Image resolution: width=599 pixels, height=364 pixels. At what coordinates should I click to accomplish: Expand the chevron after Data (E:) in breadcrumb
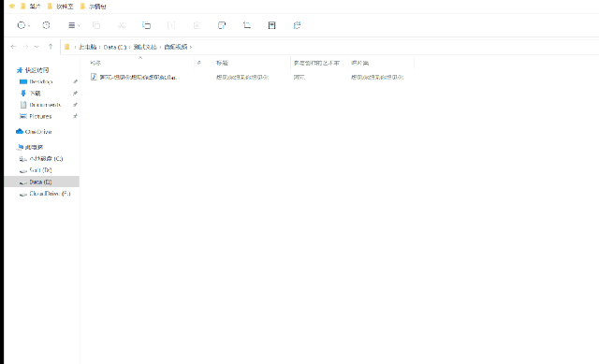[x=130, y=47]
